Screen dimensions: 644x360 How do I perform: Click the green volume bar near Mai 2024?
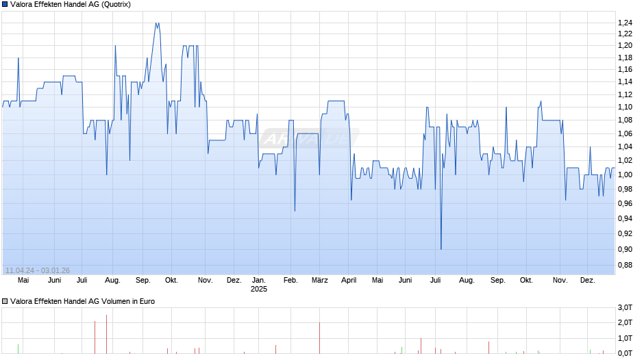tap(18, 349)
